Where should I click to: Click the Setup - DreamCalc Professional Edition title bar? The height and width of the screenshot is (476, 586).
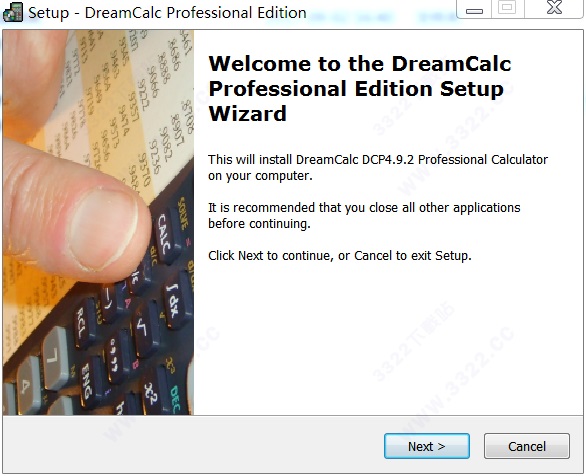point(167,13)
